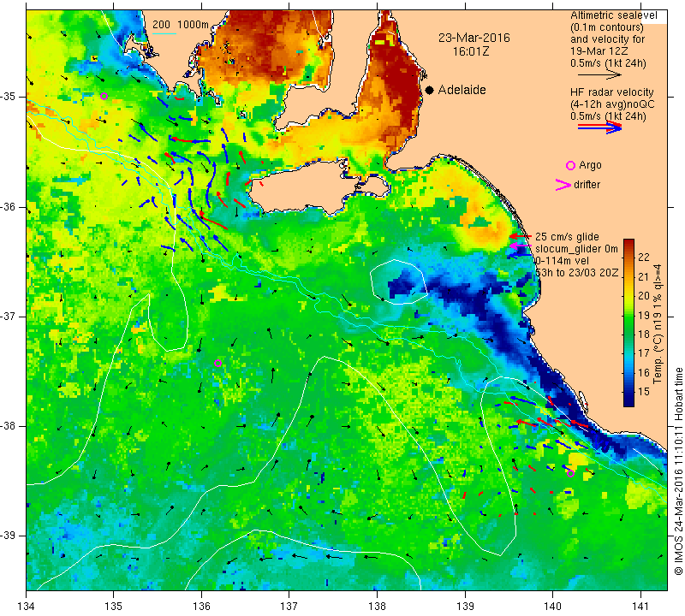Click the time text '16:01Z'
685x616 pixels.
pyautogui.click(x=470, y=51)
